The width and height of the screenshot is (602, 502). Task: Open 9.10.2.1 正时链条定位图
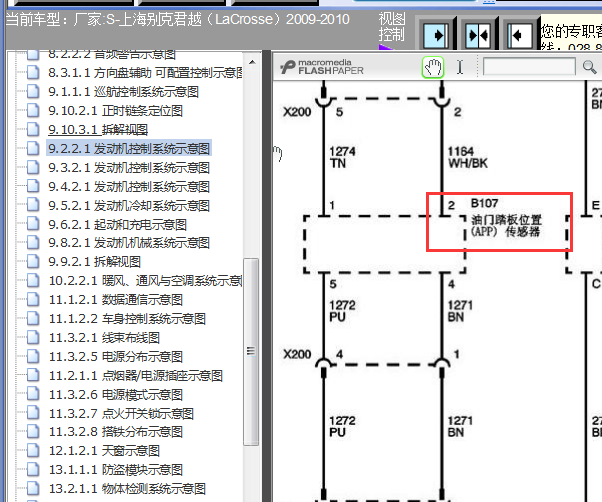[x=115, y=111]
